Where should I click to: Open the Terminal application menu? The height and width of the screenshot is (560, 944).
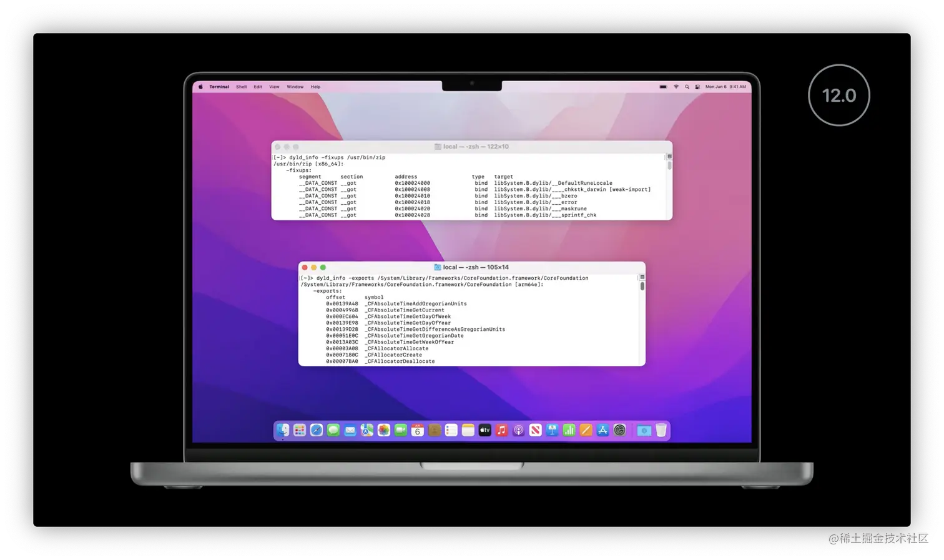pyautogui.click(x=219, y=87)
